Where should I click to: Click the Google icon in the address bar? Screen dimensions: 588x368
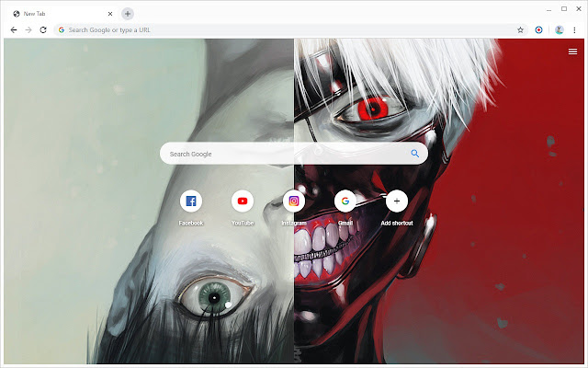pyautogui.click(x=62, y=29)
